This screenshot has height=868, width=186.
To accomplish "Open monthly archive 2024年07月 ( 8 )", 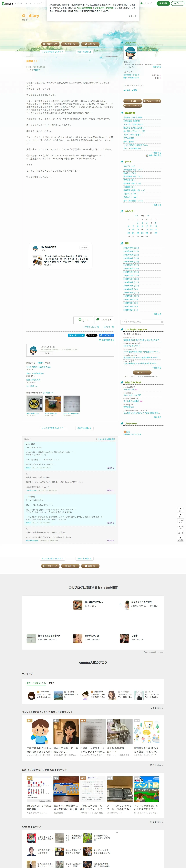I will click(131, 289).
